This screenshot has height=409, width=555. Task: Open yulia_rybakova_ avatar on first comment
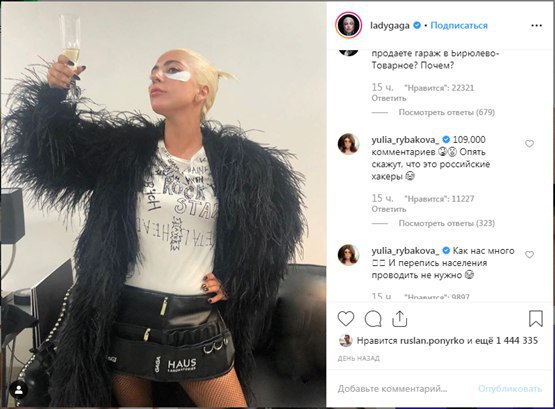coord(348,144)
